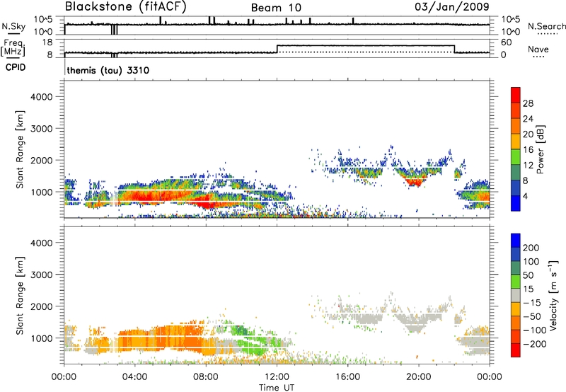Click the red bottom segment of Velocity colorbar
This screenshot has height=392, width=566.
coord(516,350)
